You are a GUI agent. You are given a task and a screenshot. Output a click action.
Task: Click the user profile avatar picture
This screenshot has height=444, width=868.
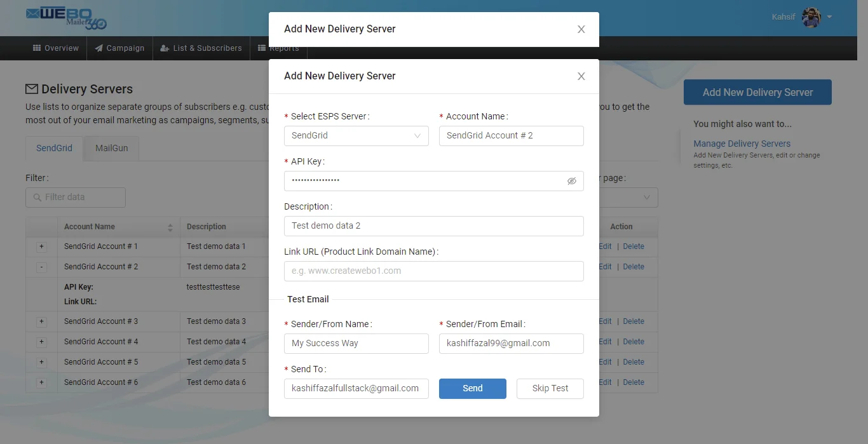[811, 17]
